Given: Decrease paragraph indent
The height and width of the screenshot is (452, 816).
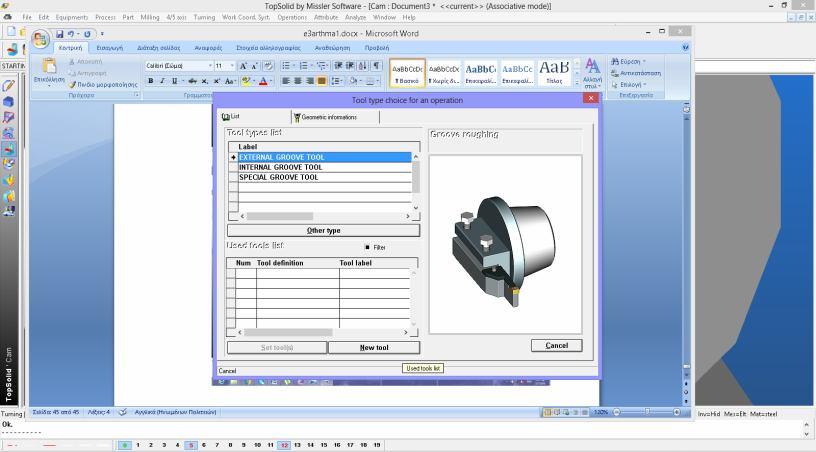Looking at the screenshot, I should coord(338,66).
